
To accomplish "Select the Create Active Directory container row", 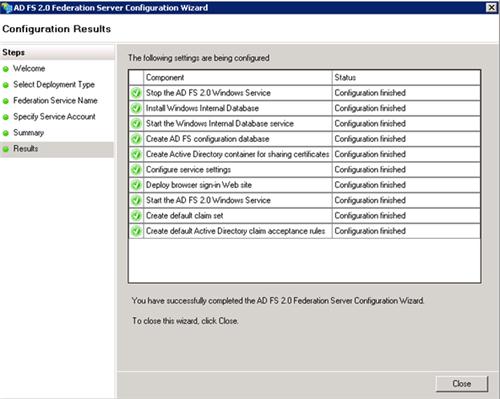I will [x=304, y=154].
